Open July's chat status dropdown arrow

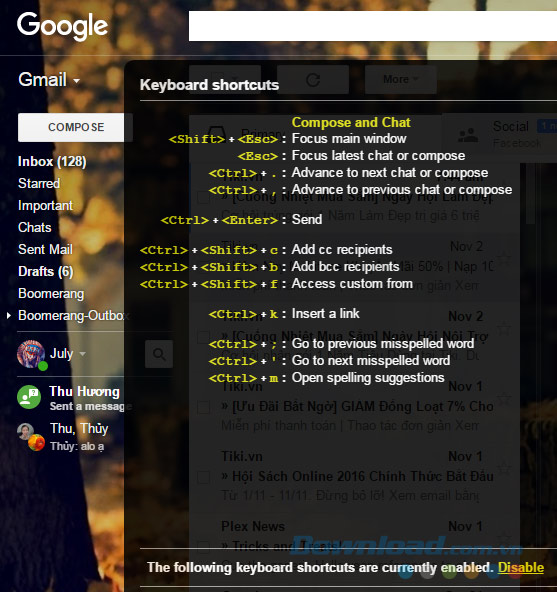pos(82,354)
